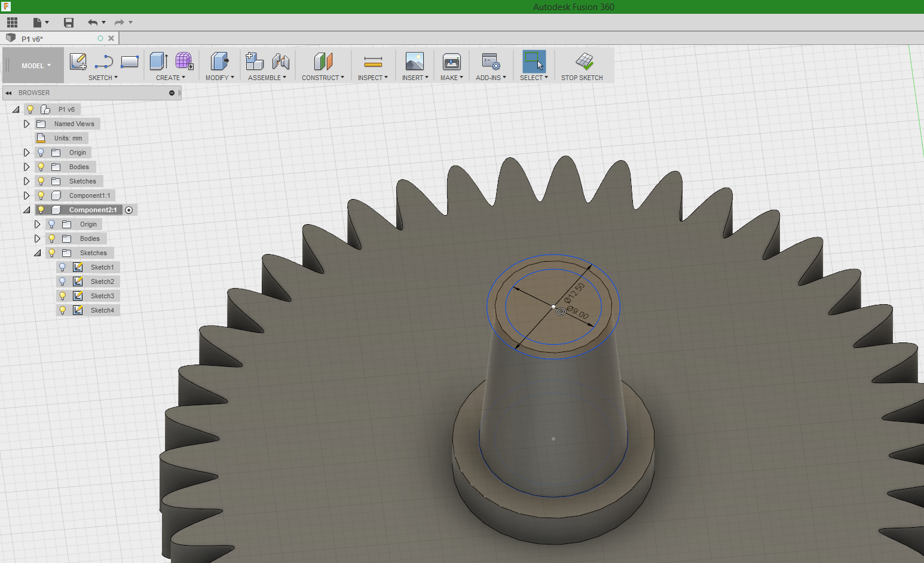Toggle visibility bulb for top-level Origin

tap(41, 152)
